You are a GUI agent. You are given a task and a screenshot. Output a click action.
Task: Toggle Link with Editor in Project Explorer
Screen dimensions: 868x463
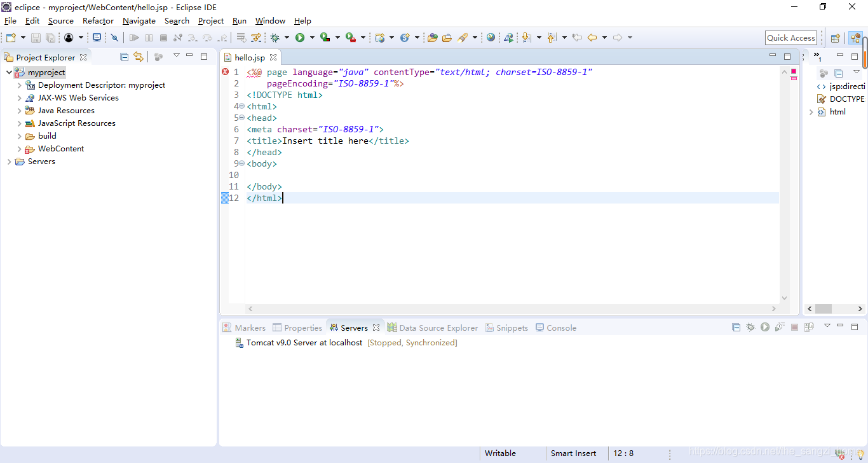point(139,57)
